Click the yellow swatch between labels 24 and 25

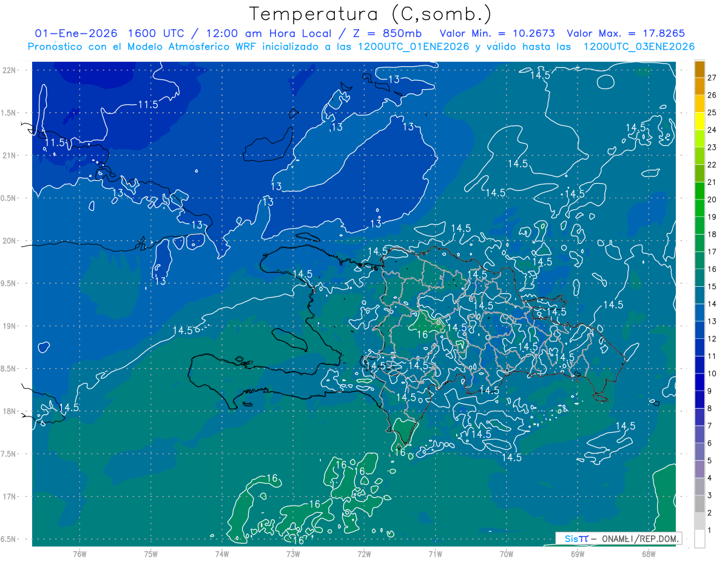(699, 121)
